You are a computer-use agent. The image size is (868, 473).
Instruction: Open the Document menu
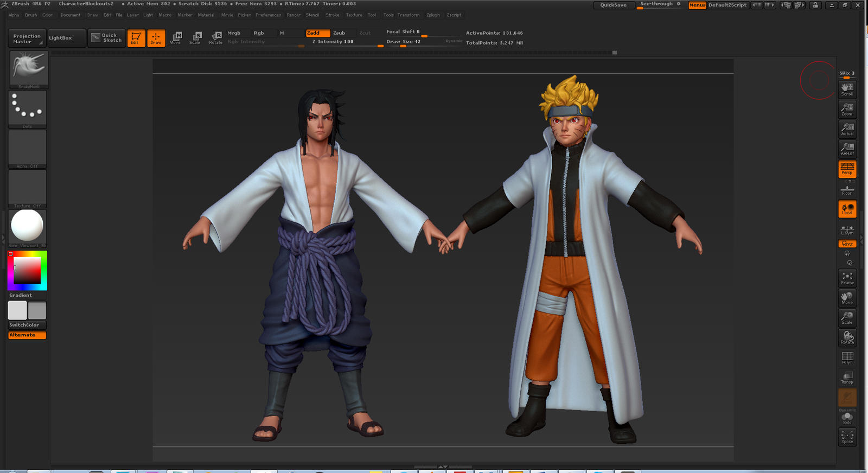pyautogui.click(x=70, y=15)
